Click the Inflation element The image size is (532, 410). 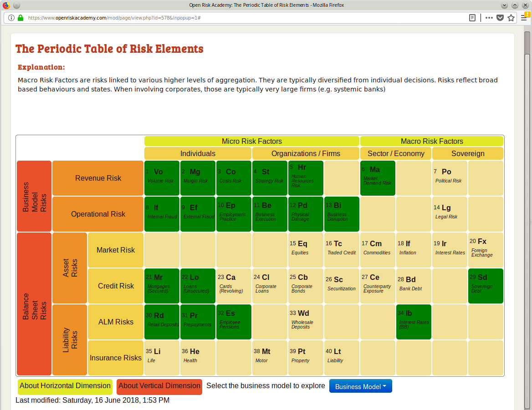tap(414, 250)
